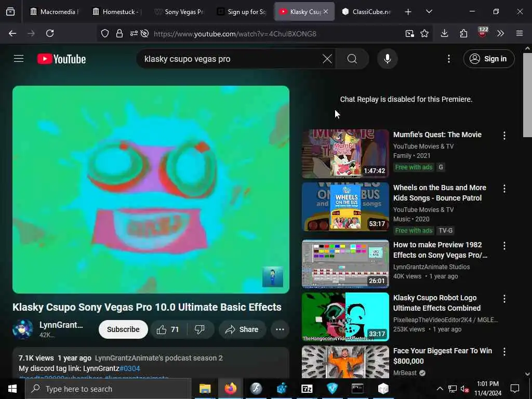This screenshot has height=399, width=532.
Task: Open options for Wheels on the Bus video
Action: 504,188
